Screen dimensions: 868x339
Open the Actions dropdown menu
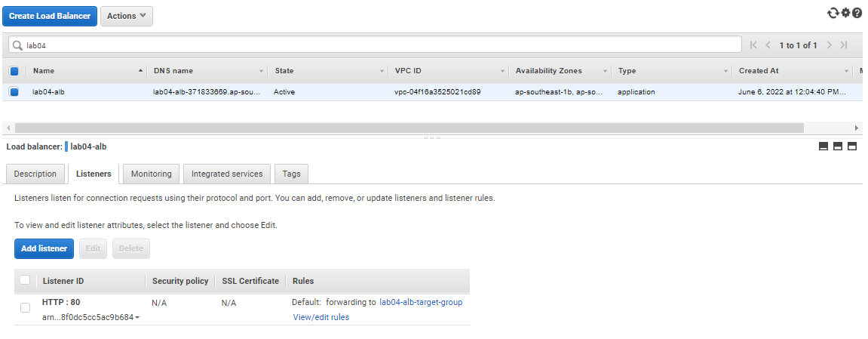[126, 16]
